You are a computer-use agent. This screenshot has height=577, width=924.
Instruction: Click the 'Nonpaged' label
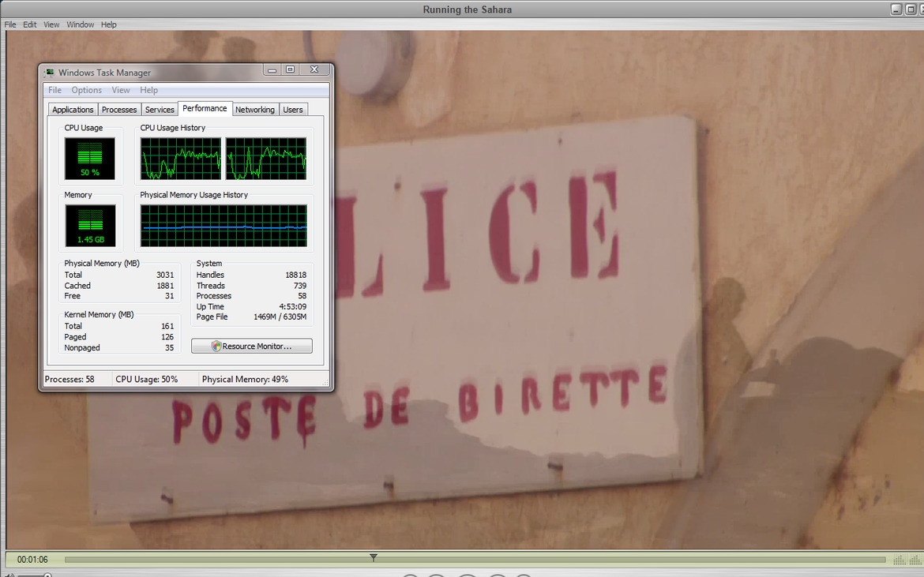click(x=82, y=347)
